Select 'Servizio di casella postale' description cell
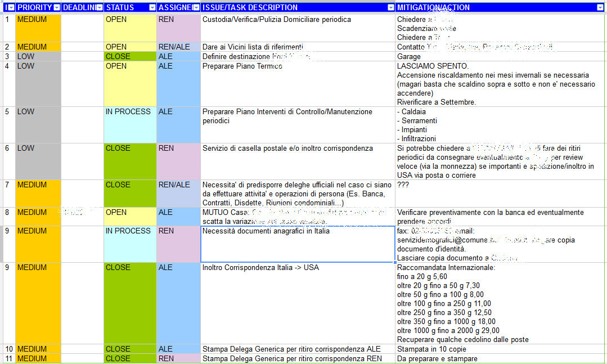Screen dimensions: 607x364 298,161
